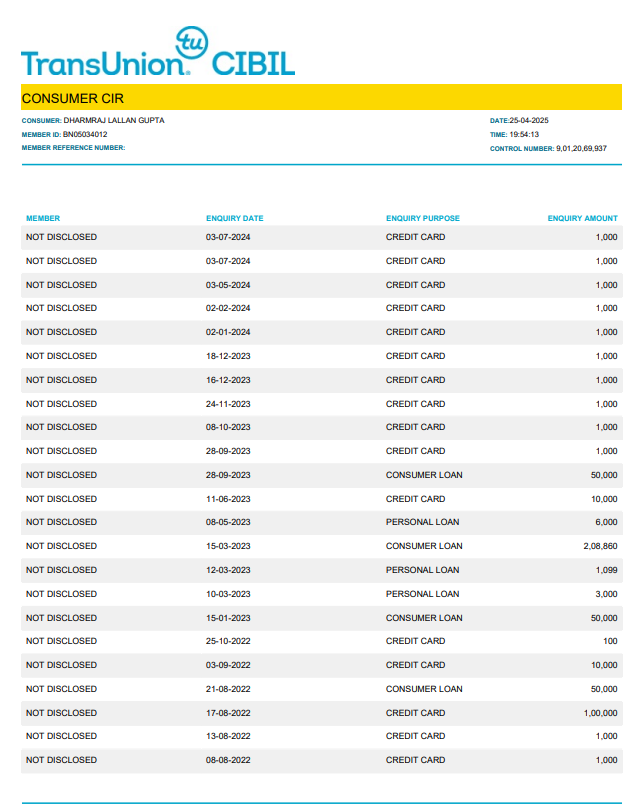Select enquiry date 21-08-2022
Image resolution: width=633 pixels, height=805 pixels.
pyautogui.click(x=228, y=689)
